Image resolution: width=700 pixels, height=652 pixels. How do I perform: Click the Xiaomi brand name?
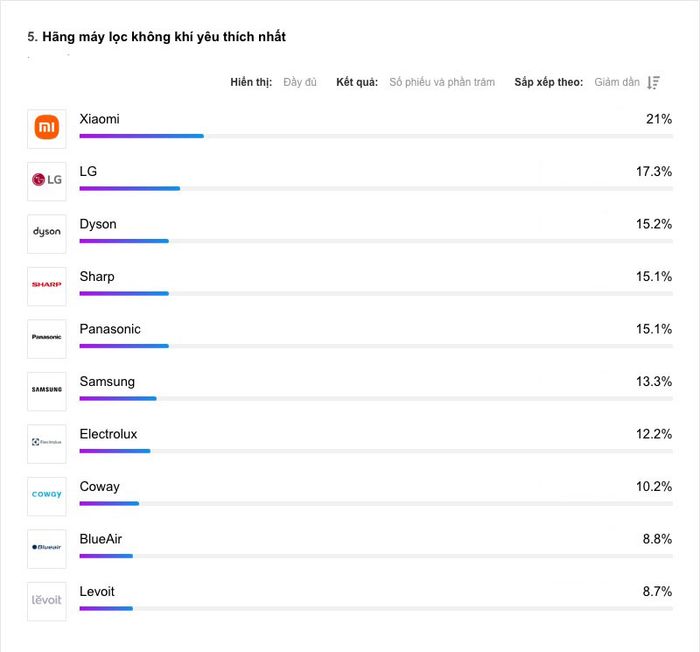pos(100,119)
